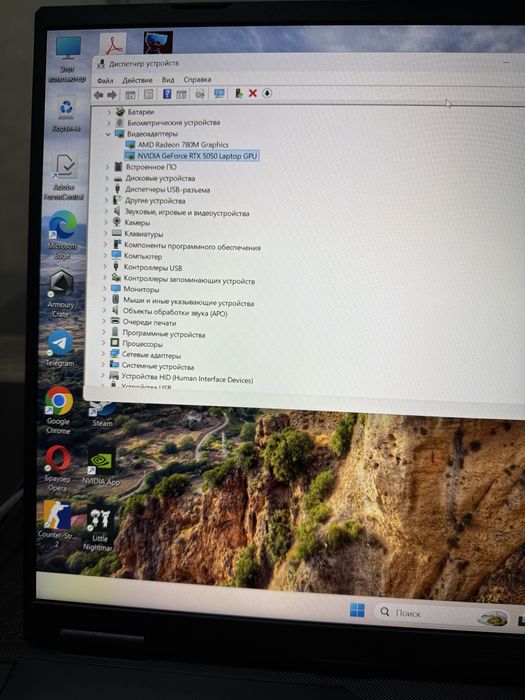Viewport: 525px width, 700px height.
Task: Scan for hardware changes monitor icon
Action: (x=219, y=93)
